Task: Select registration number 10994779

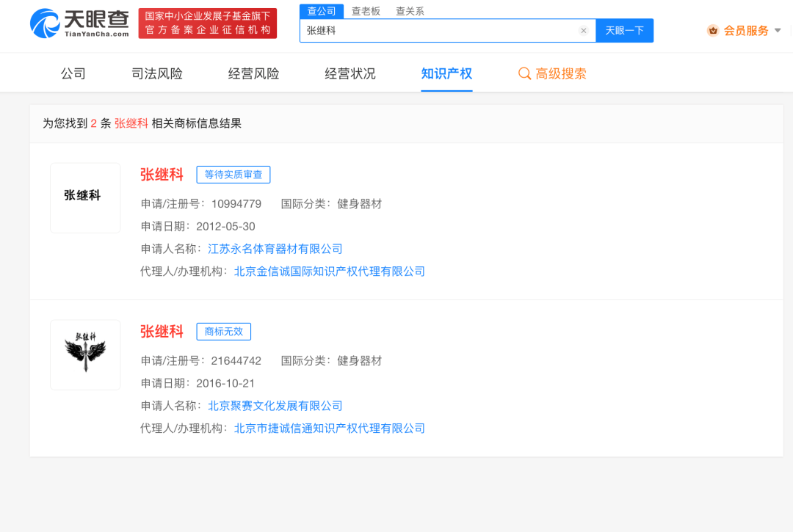Action: 236,204
